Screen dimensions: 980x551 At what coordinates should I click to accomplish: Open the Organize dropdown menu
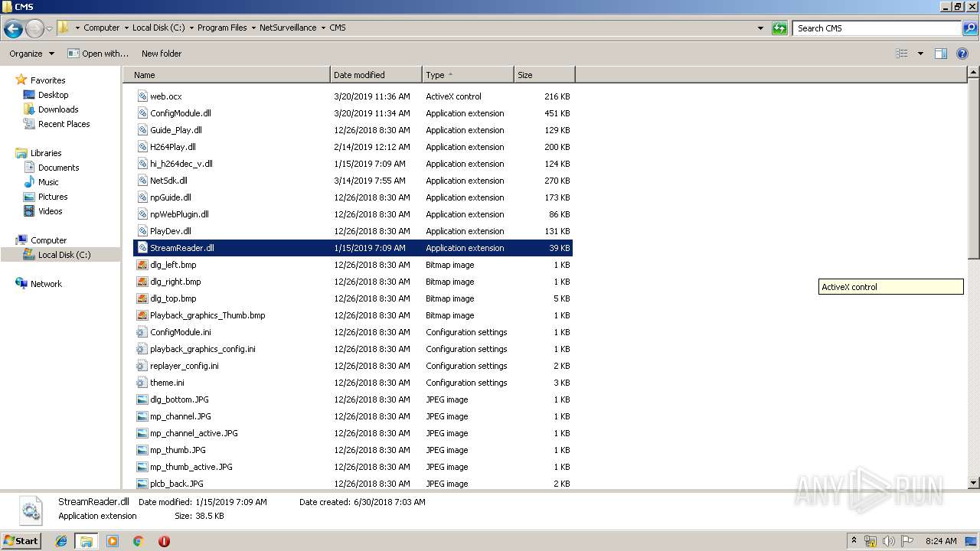[x=31, y=54]
